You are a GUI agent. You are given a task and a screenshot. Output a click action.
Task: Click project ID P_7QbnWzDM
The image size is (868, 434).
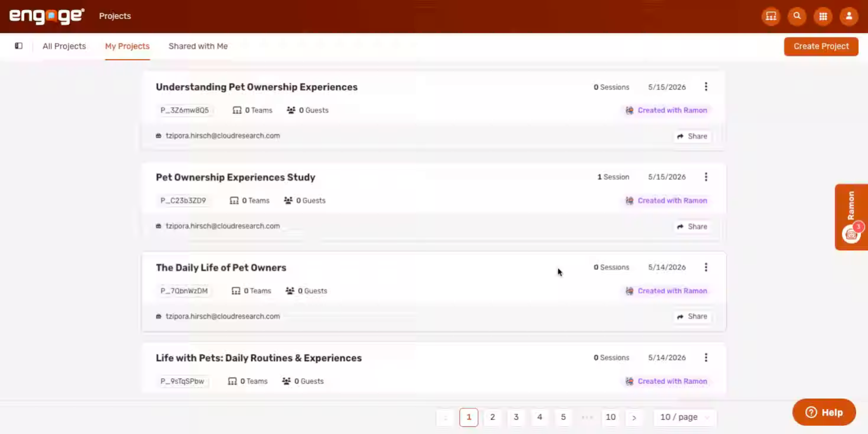(x=184, y=291)
